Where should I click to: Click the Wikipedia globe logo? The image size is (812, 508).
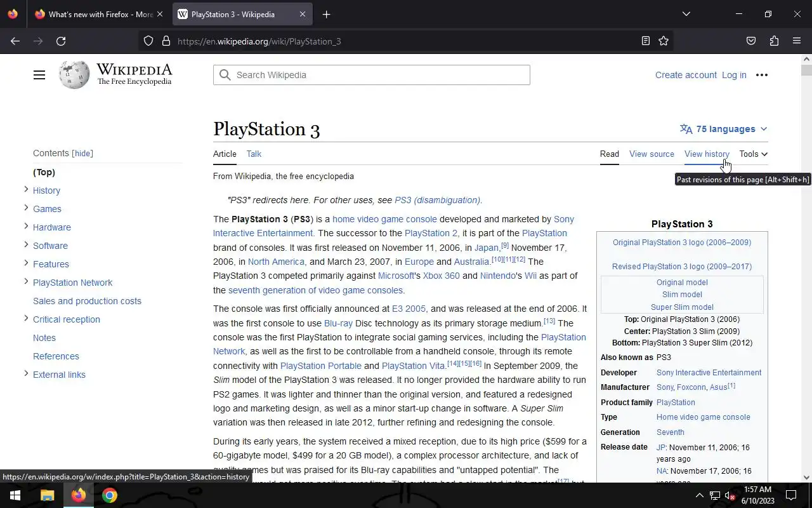(74, 75)
